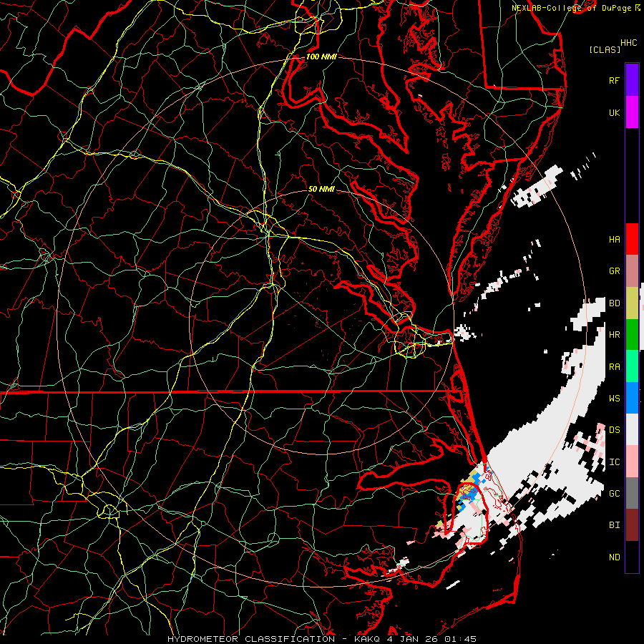The height and width of the screenshot is (644, 644).
Task: Click the HHC product label
Action: coord(628,43)
